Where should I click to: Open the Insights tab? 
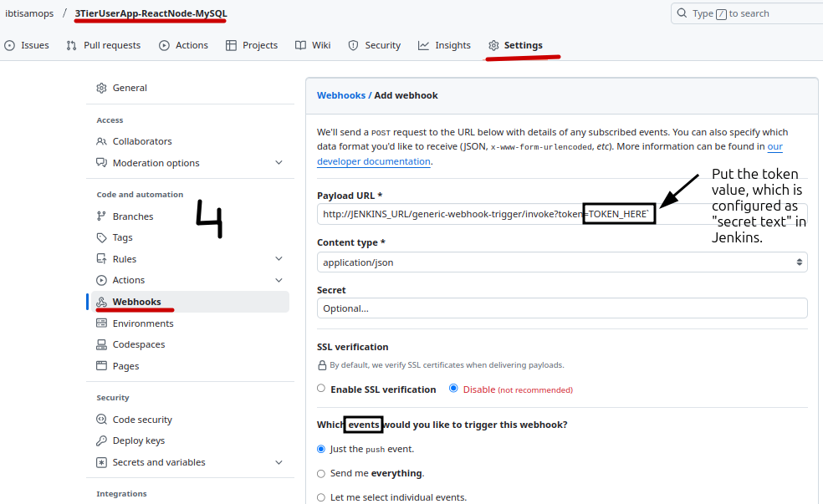click(x=444, y=45)
